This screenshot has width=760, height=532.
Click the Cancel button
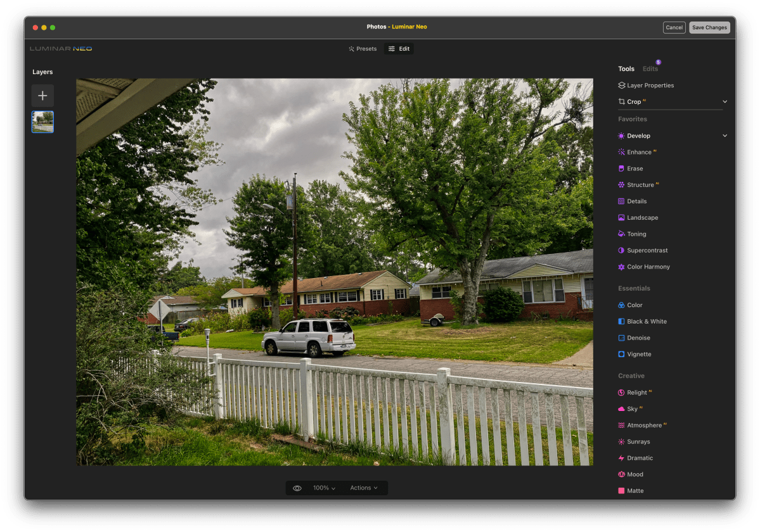(x=674, y=28)
